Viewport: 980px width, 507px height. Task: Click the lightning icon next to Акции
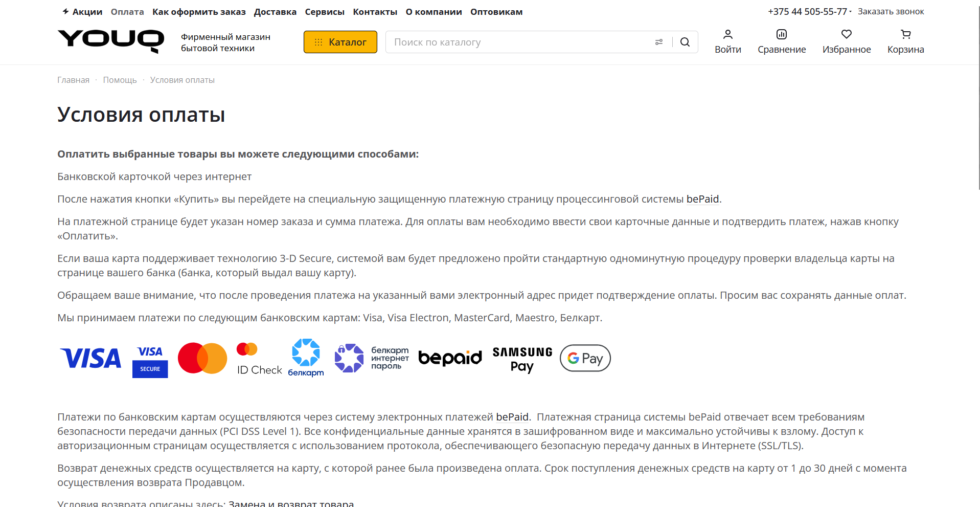[x=65, y=11]
